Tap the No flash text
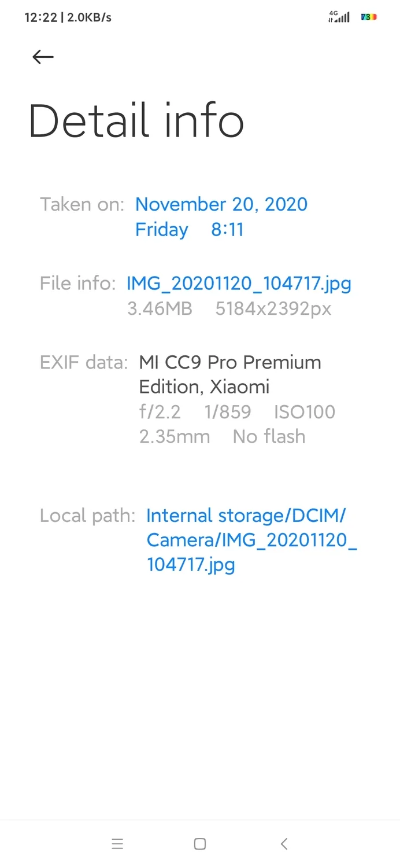The width and height of the screenshot is (400, 868). click(269, 436)
